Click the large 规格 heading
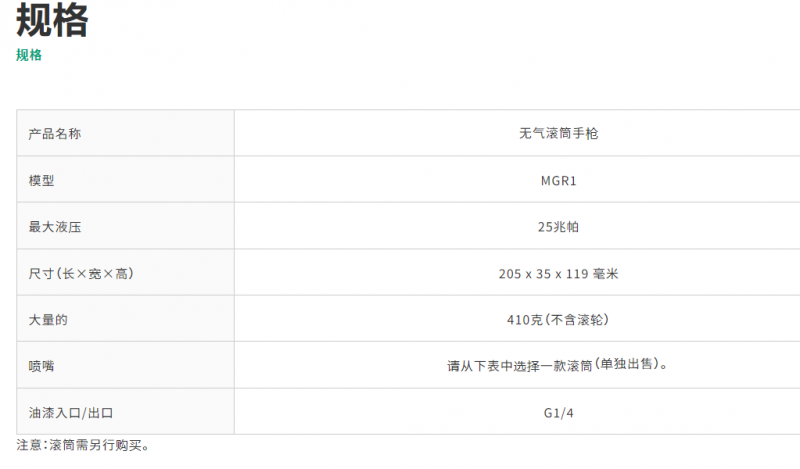This screenshot has width=800, height=469. coord(52,20)
